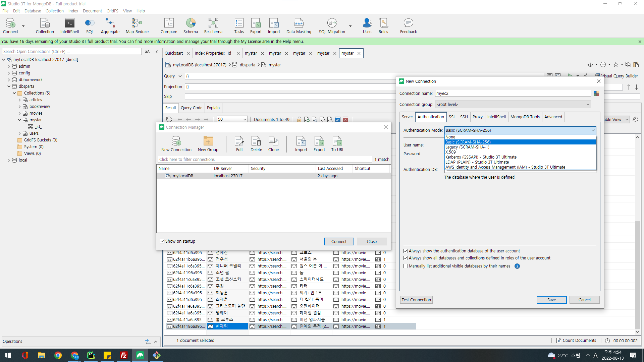Open the Schema explorer
The height and width of the screenshot is (362, 644).
point(191,26)
